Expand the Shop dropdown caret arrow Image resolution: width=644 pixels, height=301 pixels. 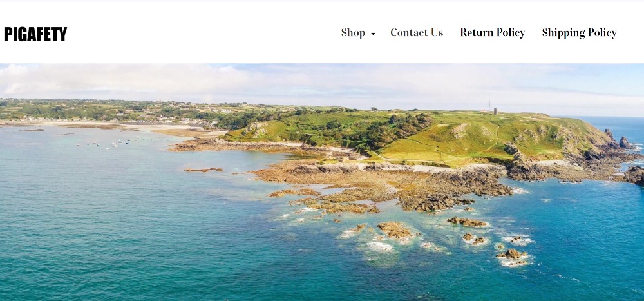tap(373, 34)
